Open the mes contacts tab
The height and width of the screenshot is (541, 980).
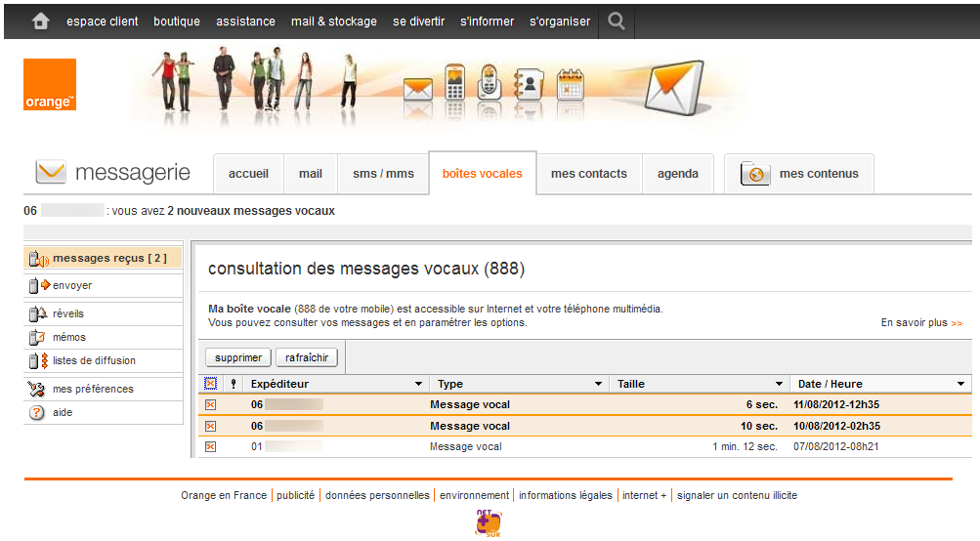(x=588, y=174)
